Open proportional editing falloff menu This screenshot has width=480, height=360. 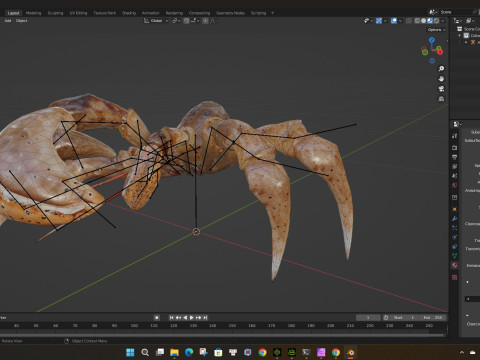pos(213,21)
